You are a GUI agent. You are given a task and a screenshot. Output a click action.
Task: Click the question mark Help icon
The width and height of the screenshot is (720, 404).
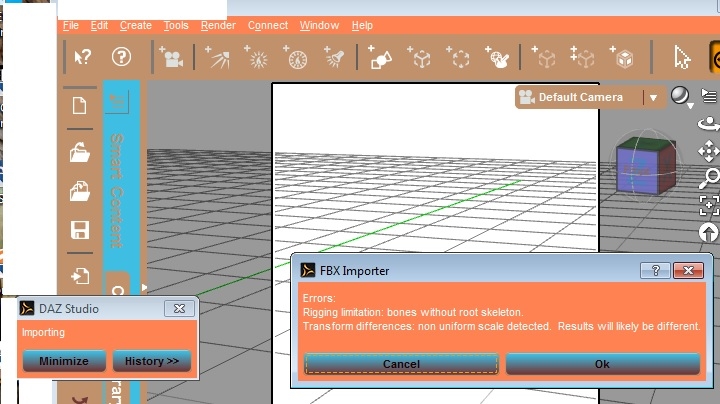pyautogui.click(x=121, y=57)
